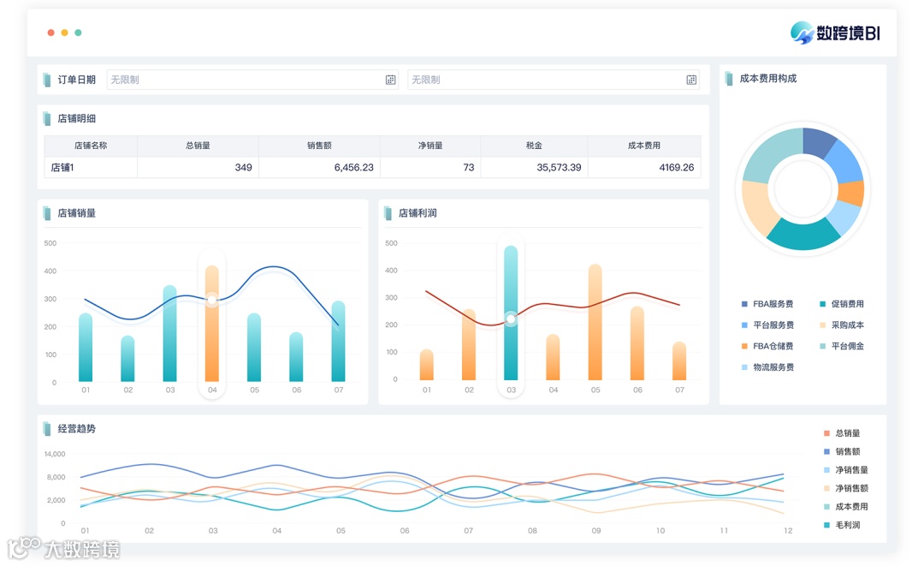Click the green window dot
This screenshot has height=566, width=924.
pyautogui.click(x=79, y=33)
